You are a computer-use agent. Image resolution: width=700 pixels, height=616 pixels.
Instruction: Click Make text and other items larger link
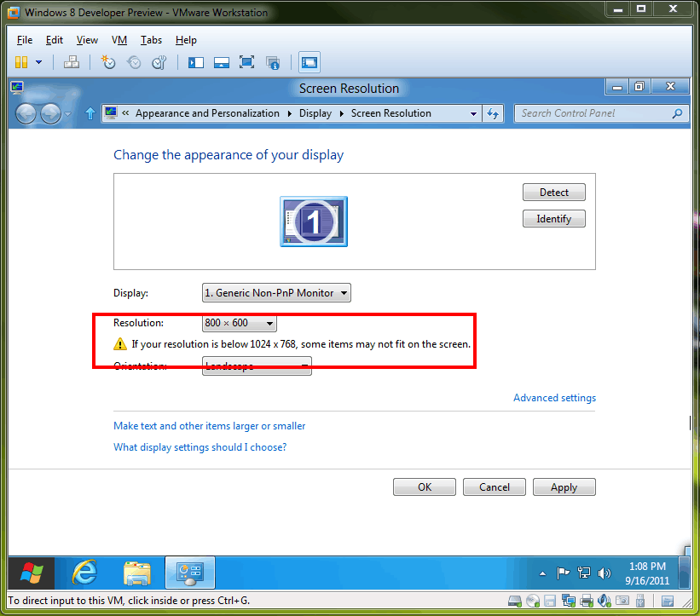coord(210,426)
